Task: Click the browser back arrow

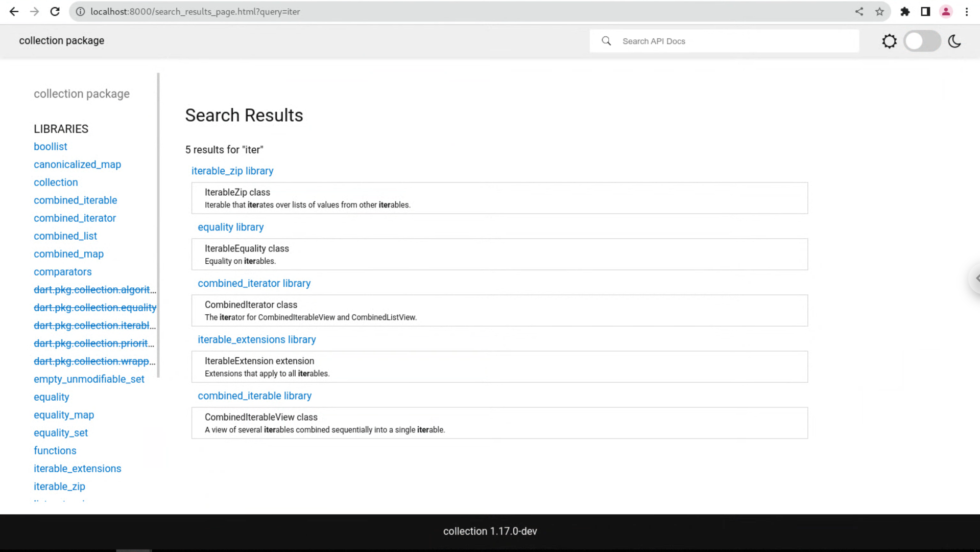Action: [13, 11]
